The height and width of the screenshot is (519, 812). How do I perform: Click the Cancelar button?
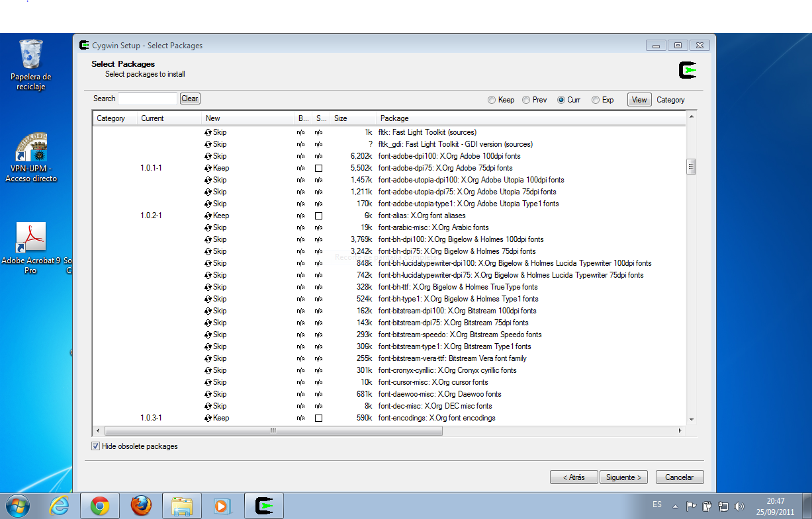(x=680, y=477)
